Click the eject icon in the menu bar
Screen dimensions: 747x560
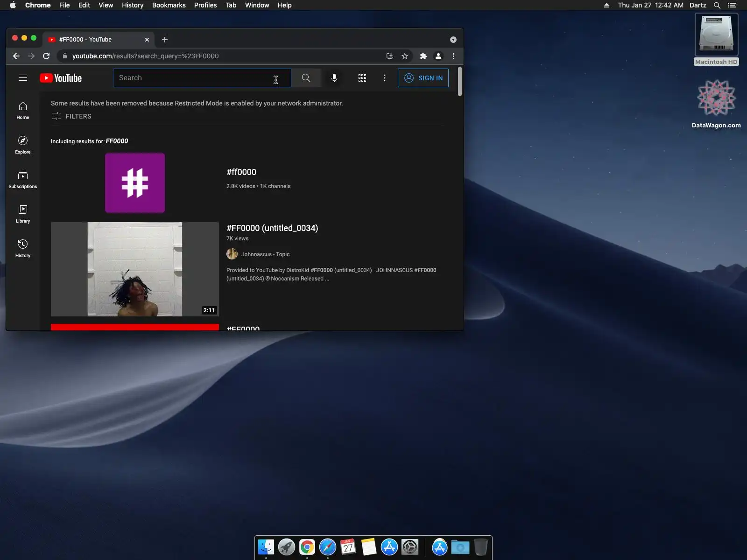click(606, 5)
